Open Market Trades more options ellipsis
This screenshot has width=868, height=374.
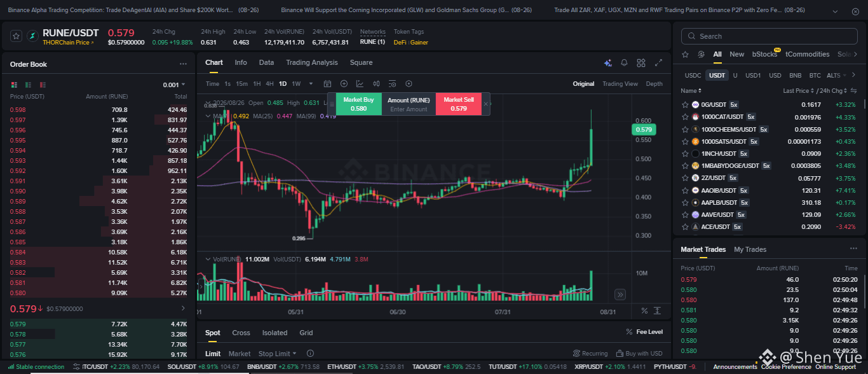(x=854, y=249)
